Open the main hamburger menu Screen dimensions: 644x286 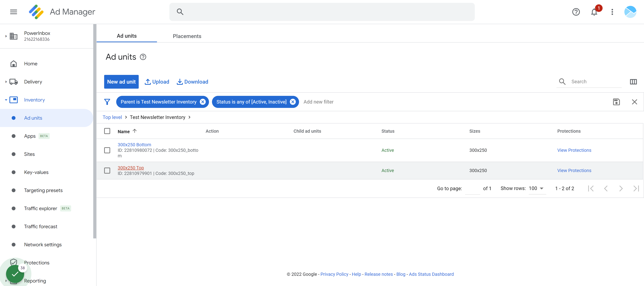pos(13,12)
